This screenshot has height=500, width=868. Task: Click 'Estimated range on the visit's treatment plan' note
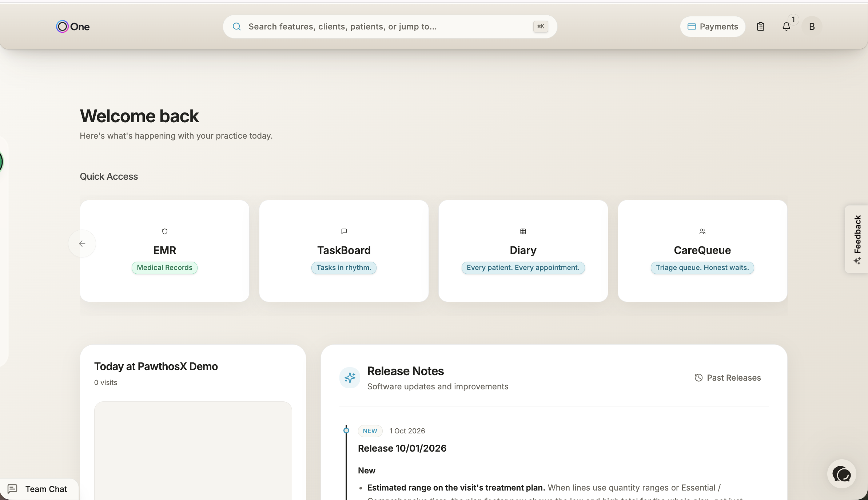pyautogui.click(x=456, y=488)
